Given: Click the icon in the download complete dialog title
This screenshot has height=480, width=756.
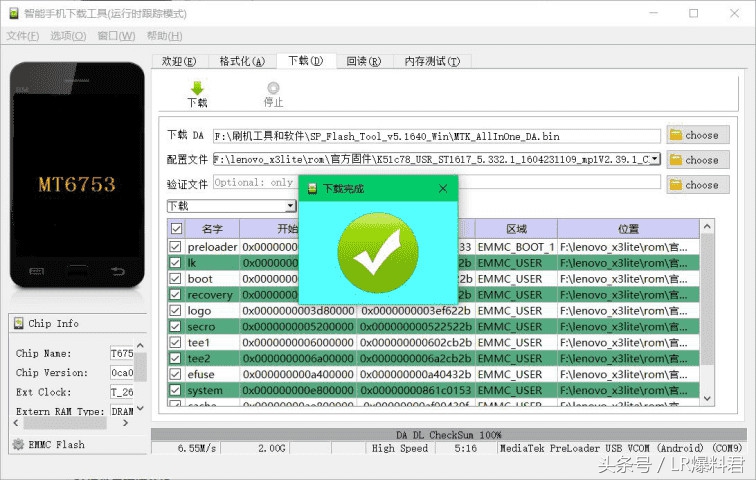Looking at the screenshot, I should [x=312, y=188].
